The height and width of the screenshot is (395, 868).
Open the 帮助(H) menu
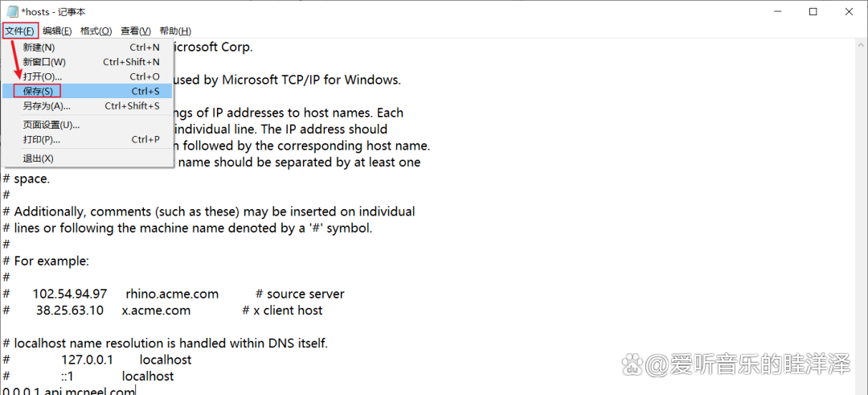click(x=174, y=31)
